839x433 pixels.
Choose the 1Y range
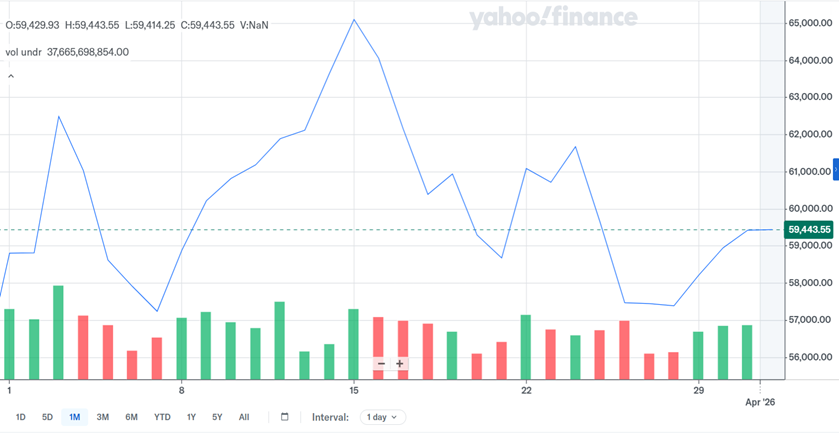point(191,417)
